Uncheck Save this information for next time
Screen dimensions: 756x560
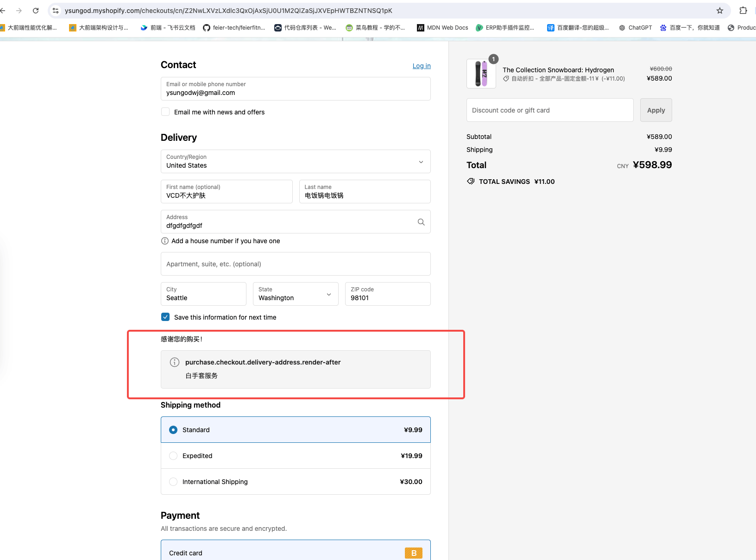pos(165,317)
